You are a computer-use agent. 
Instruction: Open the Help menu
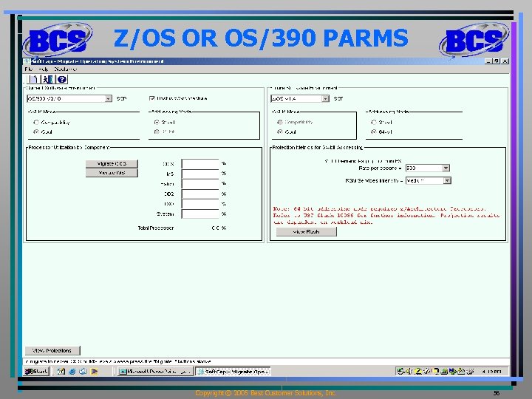tap(44, 69)
